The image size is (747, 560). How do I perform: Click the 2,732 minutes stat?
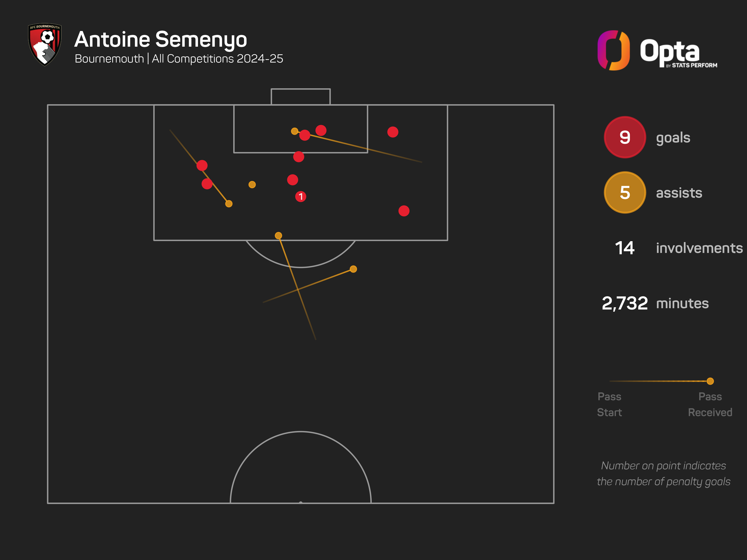pyautogui.click(x=655, y=303)
